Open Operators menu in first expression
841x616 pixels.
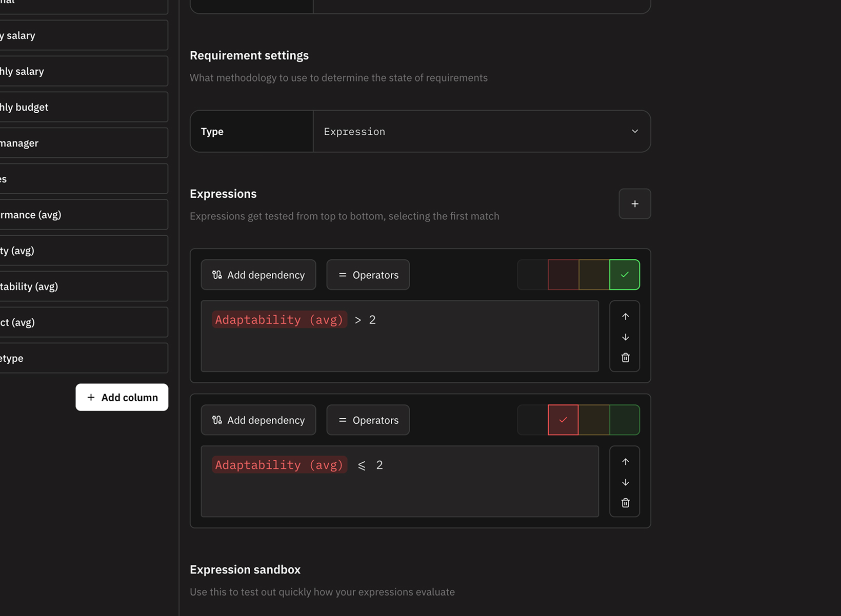click(368, 275)
